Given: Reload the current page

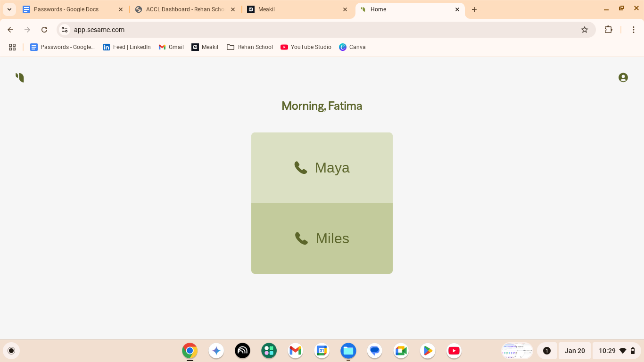Looking at the screenshot, I should (44, 30).
